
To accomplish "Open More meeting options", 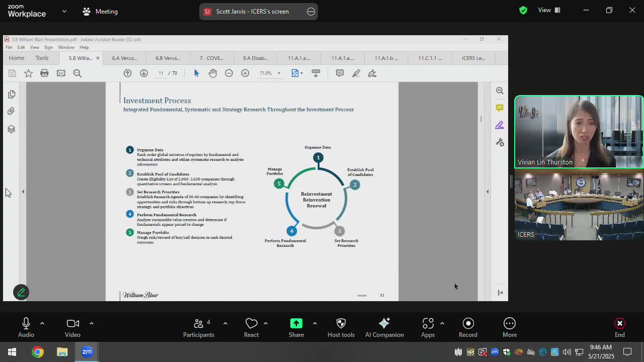I will 509,327.
